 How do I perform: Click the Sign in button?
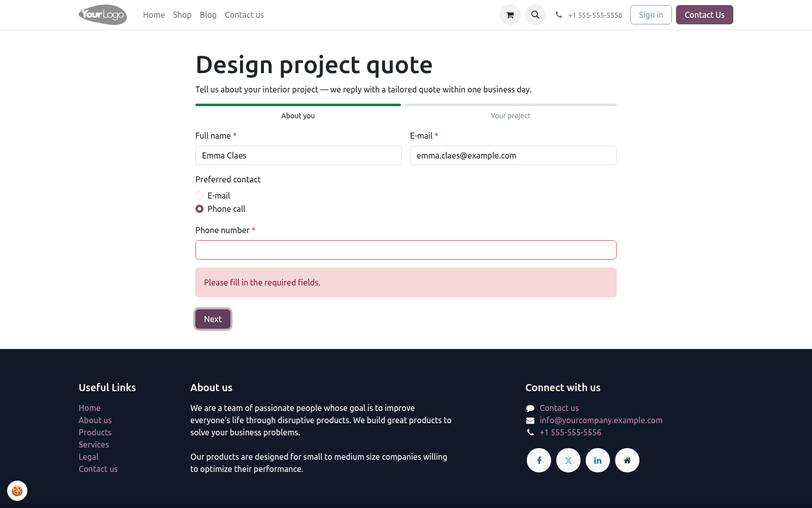[651, 15]
